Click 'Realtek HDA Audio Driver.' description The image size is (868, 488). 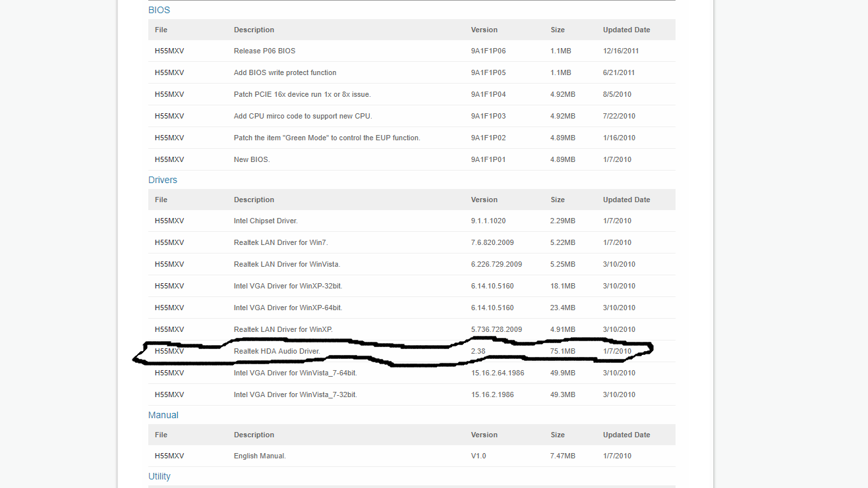[277, 351]
